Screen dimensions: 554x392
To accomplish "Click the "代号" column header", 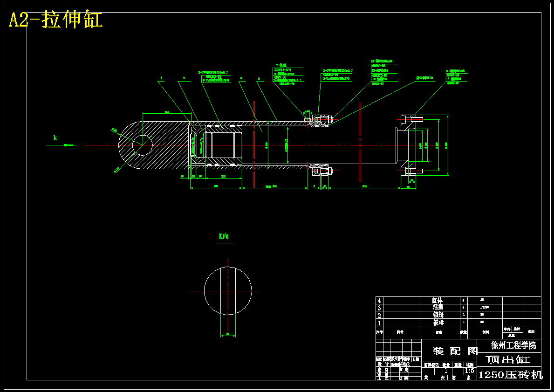I will pyautogui.click(x=400, y=332).
